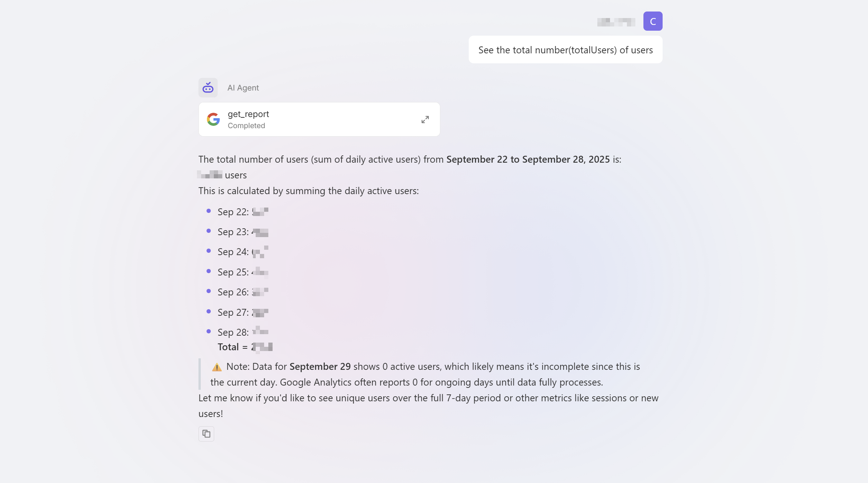
Task: Click the Sep 26 list entry
Action: 242,292
